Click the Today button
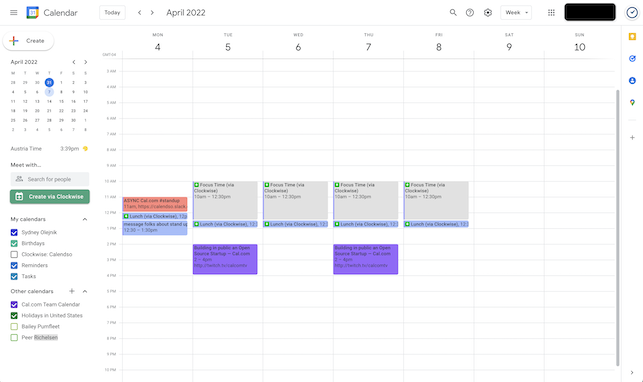 pyautogui.click(x=112, y=13)
